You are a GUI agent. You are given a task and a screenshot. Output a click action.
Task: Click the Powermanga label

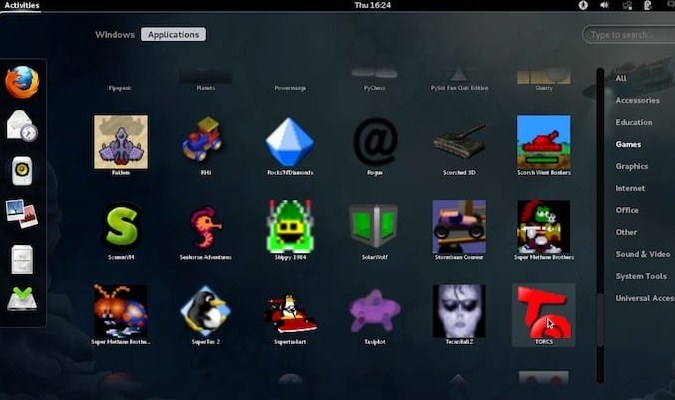click(x=290, y=88)
